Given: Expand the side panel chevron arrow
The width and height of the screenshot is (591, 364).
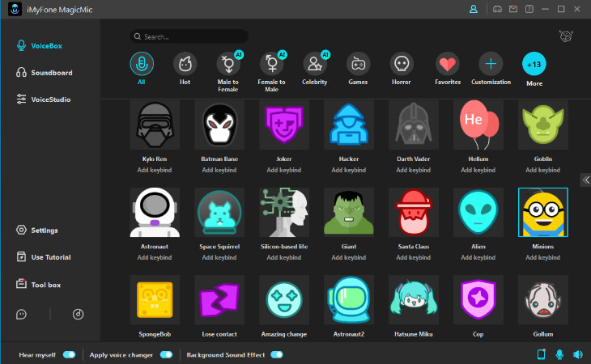Looking at the screenshot, I should pyautogui.click(x=585, y=180).
